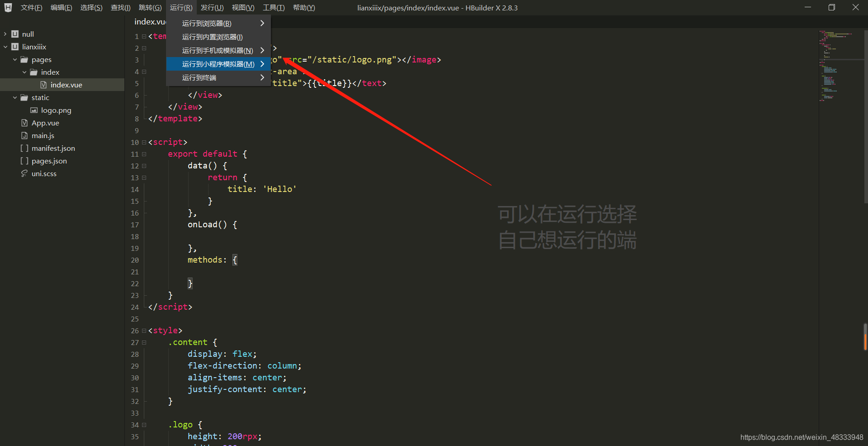Place cursor on onLoad() line
Image resolution: width=868 pixels, height=446 pixels.
pos(212,225)
